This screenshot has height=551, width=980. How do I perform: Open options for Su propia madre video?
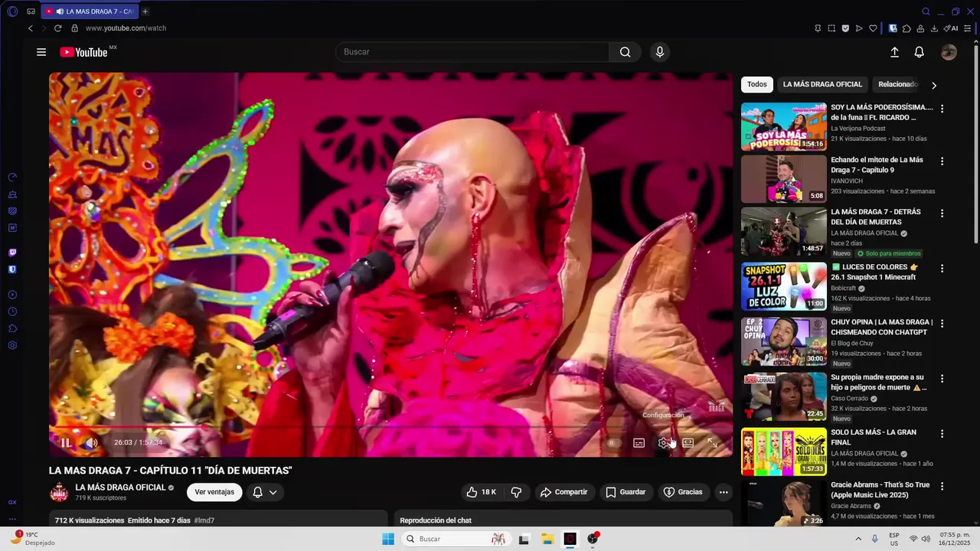(942, 379)
